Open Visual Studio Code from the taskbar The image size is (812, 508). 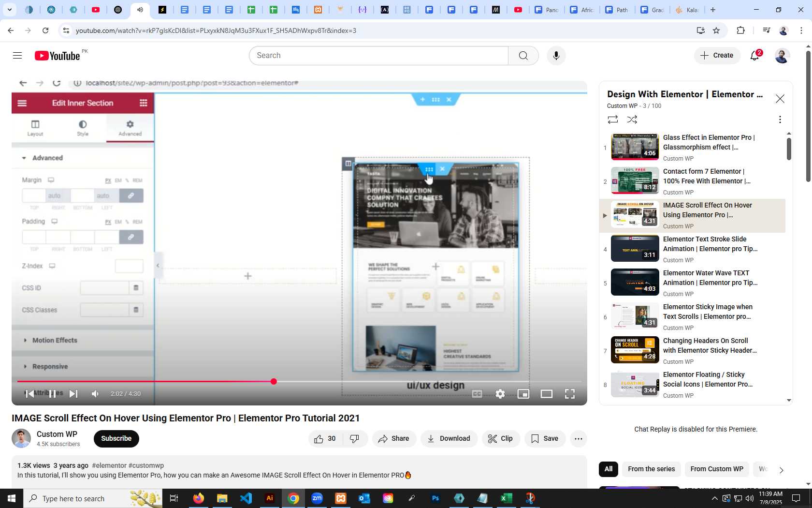(x=246, y=498)
